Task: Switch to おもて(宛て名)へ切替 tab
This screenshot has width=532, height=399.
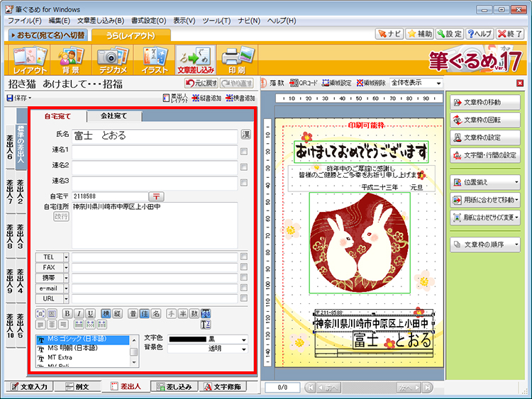Action: click(48, 35)
